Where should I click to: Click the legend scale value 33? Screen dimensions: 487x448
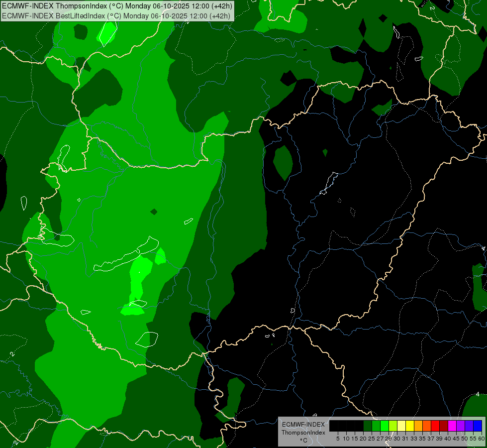[x=414, y=439]
